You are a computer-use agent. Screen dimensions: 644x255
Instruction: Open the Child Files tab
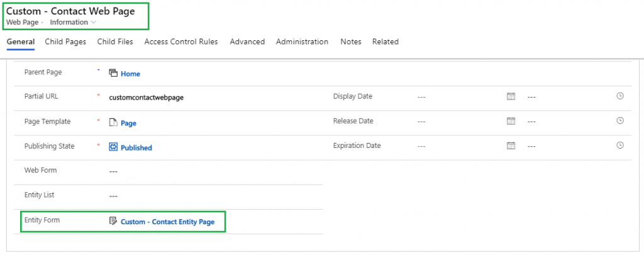[x=115, y=42]
